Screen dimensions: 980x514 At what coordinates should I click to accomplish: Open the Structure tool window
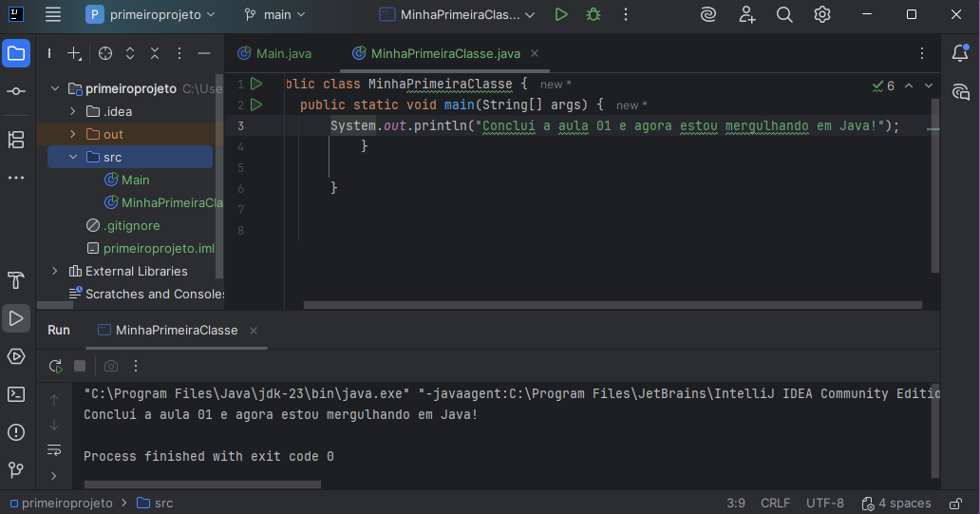point(16,141)
